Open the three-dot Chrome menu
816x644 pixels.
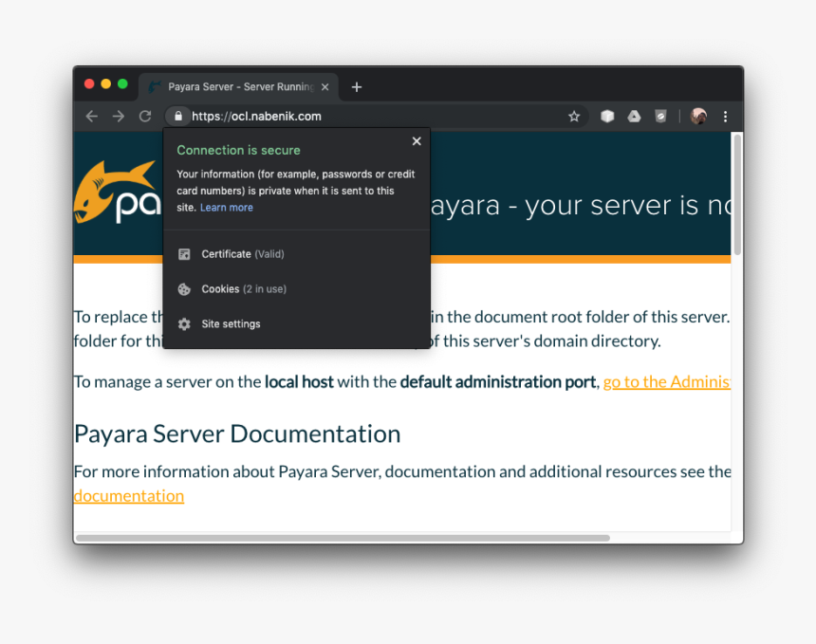point(725,116)
